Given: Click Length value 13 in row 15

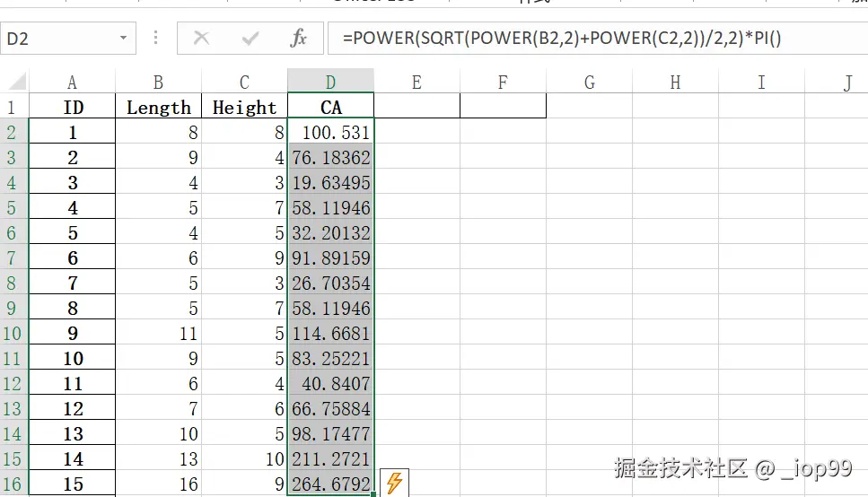Looking at the screenshot, I should click(158, 458).
